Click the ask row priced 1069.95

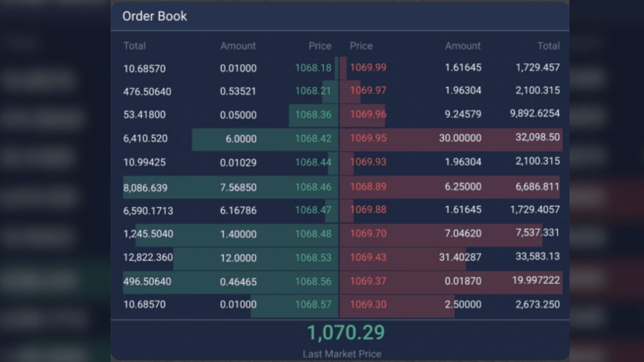[368, 139]
